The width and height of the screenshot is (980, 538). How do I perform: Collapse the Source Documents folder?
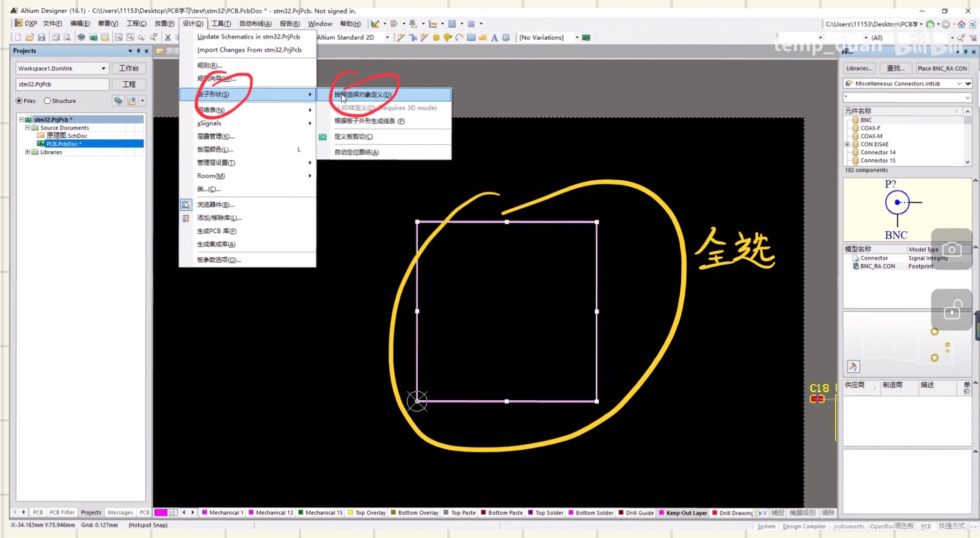[x=27, y=128]
